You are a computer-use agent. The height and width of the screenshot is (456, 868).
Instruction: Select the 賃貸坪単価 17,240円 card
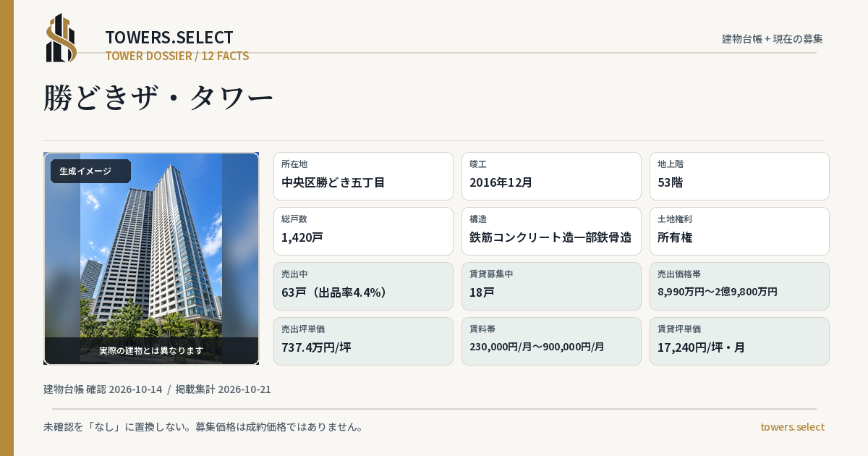pos(739,341)
